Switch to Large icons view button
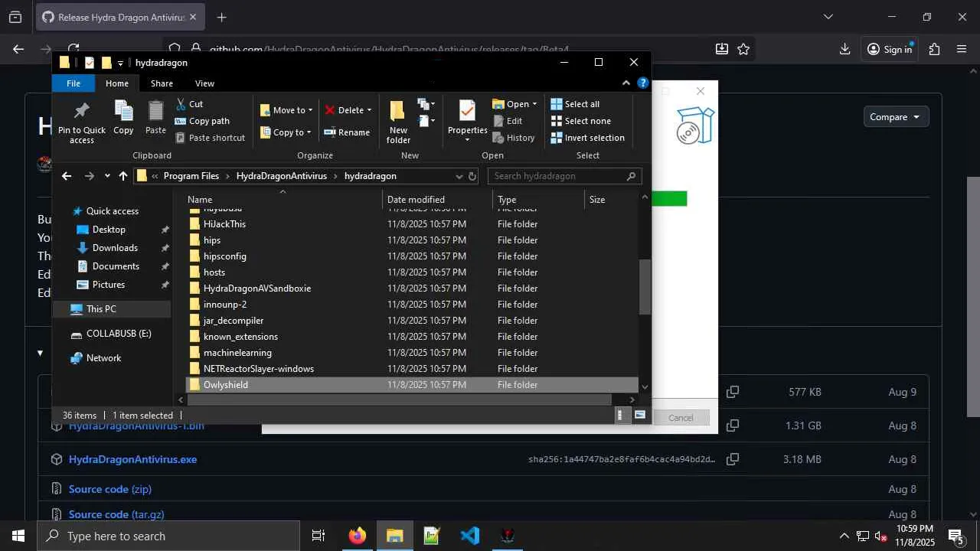The width and height of the screenshot is (980, 551). pos(640,416)
